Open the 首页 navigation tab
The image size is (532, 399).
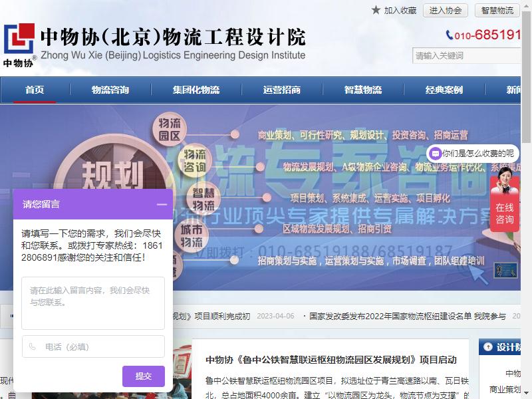click(35, 90)
